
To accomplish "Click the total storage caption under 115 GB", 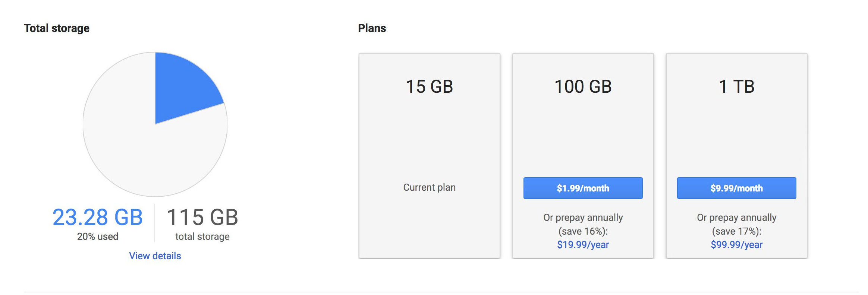I will 202,237.
